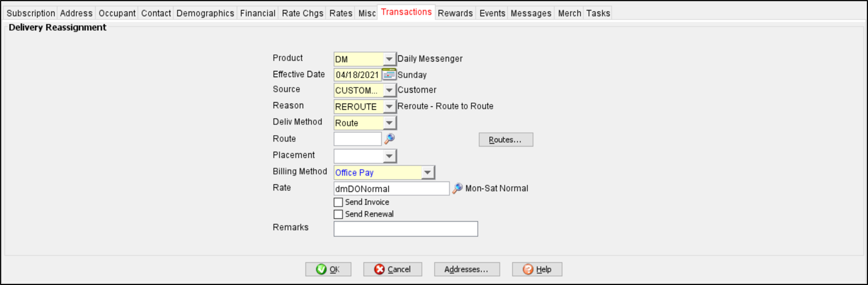This screenshot has width=868, height=285.
Task: Enable the Send Invoice checkbox
Action: click(338, 202)
